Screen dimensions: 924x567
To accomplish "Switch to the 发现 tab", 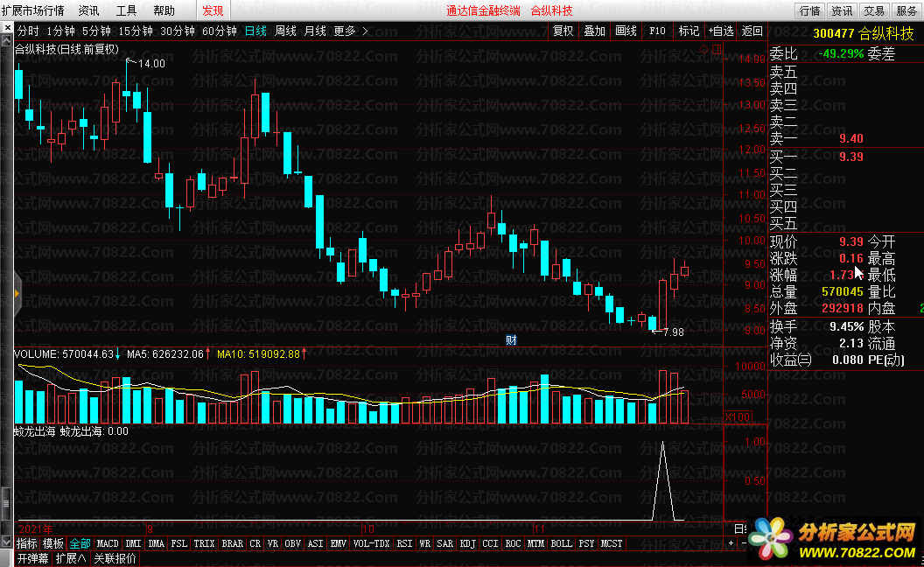I will tap(213, 10).
